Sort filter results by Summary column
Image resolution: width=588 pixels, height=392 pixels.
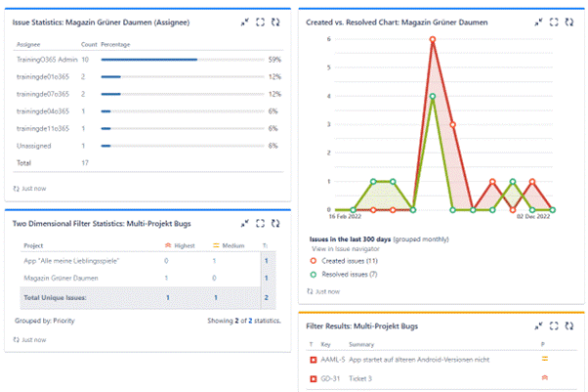(363, 344)
